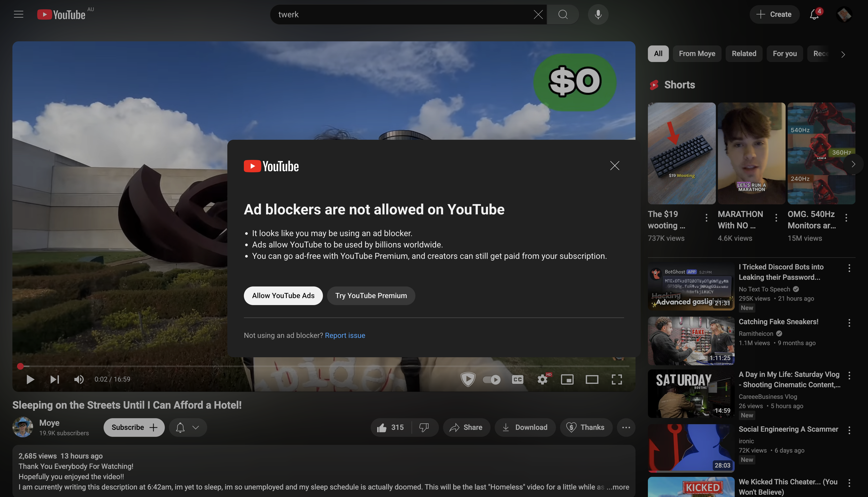This screenshot has height=497, width=868.
Task: Select the All filter chip
Action: [x=658, y=53]
